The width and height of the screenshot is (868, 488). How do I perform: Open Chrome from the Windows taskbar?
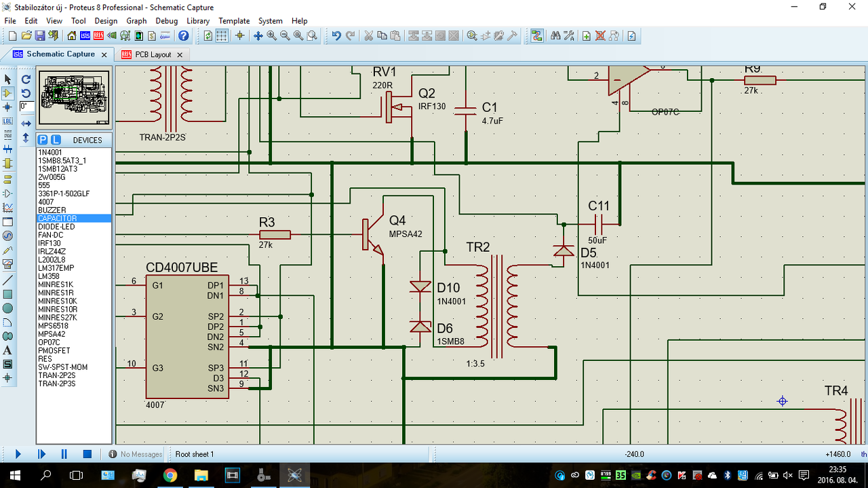click(170, 475)
